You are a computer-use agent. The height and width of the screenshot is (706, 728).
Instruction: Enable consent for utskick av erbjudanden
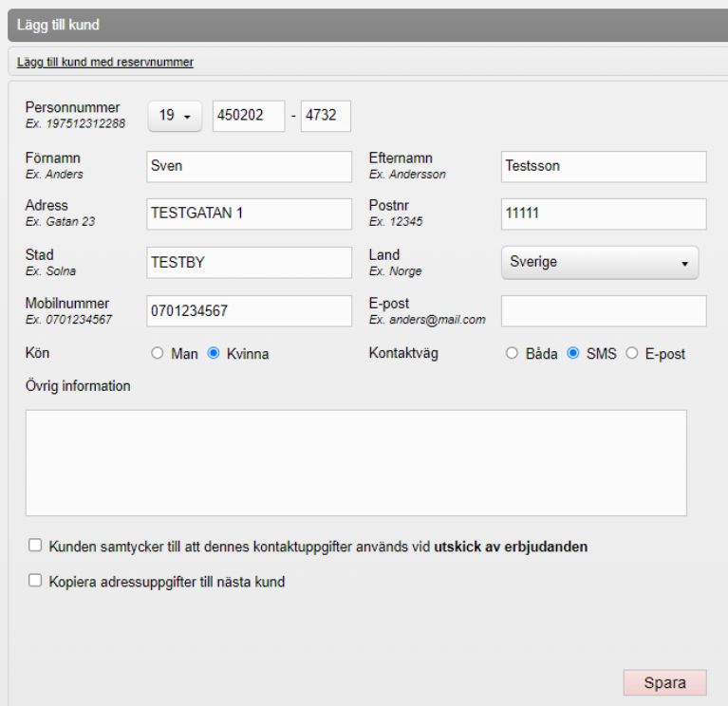pyautogui.click(x=36, y=546)
